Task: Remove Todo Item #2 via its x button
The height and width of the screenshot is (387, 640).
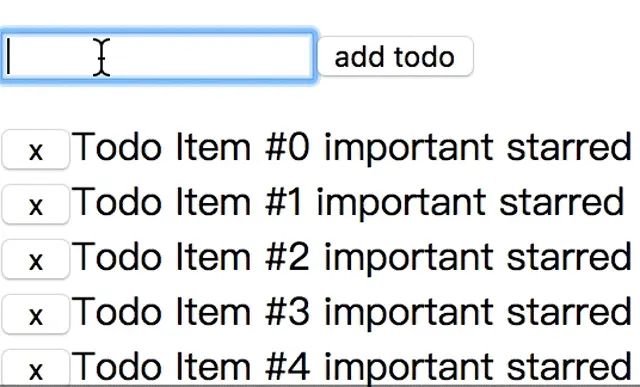Action: [36, 259]
